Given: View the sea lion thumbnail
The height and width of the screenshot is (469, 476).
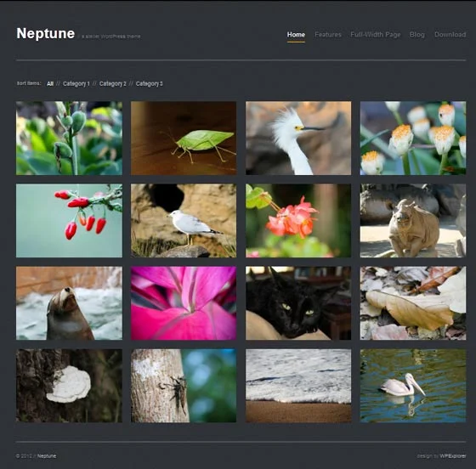Looking at the screenshot, I should (x=69, y=303).
